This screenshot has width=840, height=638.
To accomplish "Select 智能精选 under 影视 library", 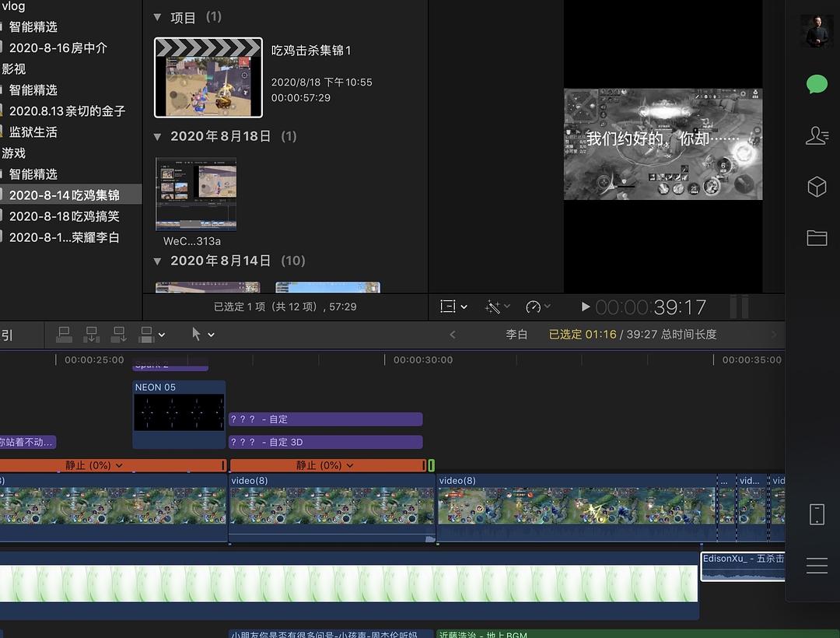I will (33, 90).
